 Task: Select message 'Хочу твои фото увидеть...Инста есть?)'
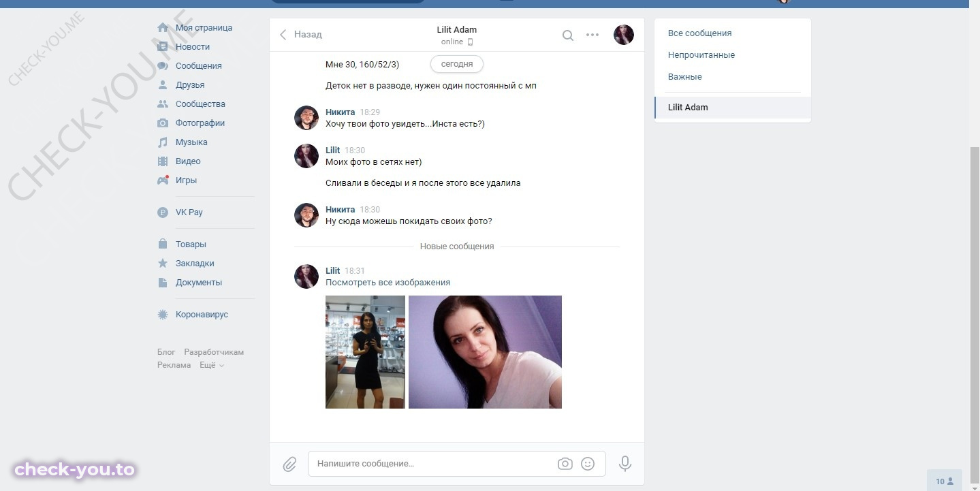[405, 124]
